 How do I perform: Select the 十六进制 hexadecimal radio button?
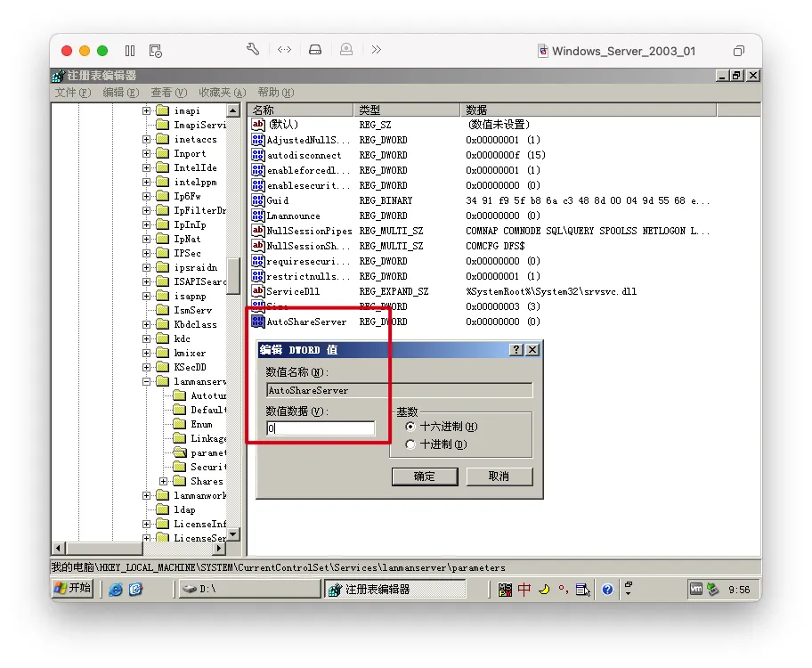pyautogui.click(x=410, y=427)
